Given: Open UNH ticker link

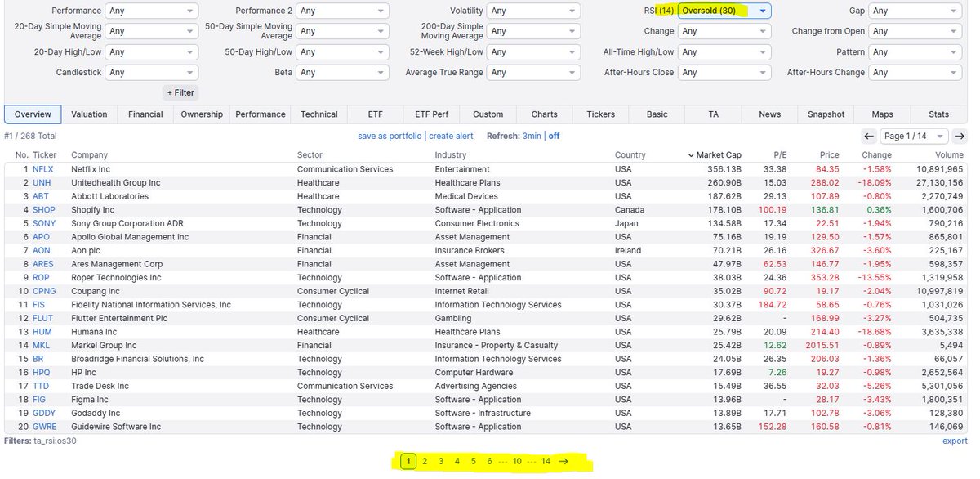Looking at the screenshot, I should (x=42, y=183).
